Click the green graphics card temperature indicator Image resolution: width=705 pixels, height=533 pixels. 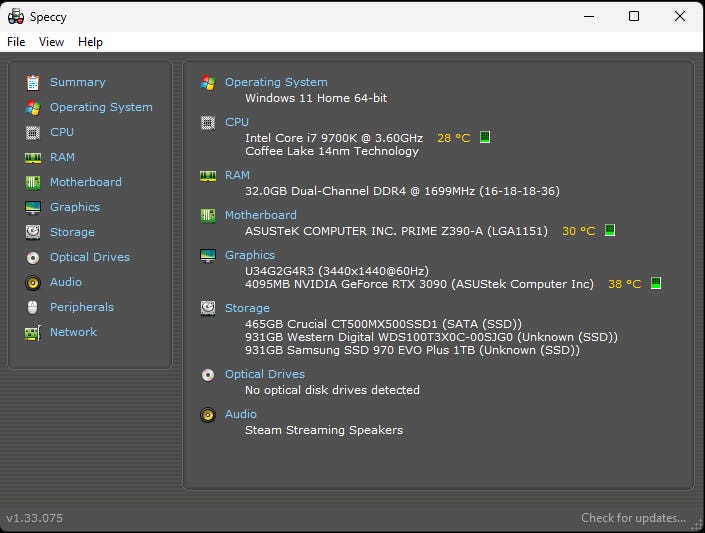[x=656, y=283]
